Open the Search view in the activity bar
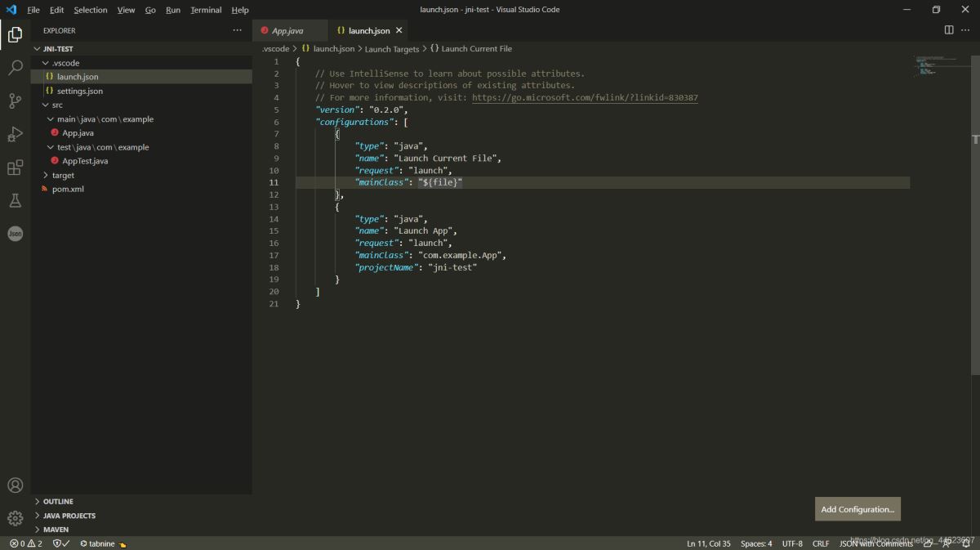The image size is (980, 550). pos(15,68)
